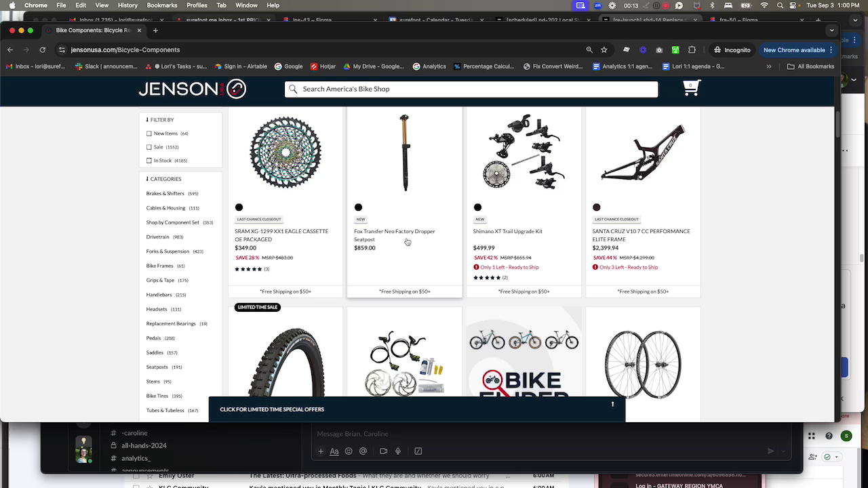Check the Sale filter checkbox
This screenshot has height=488, width=868.
click(149, 147)
